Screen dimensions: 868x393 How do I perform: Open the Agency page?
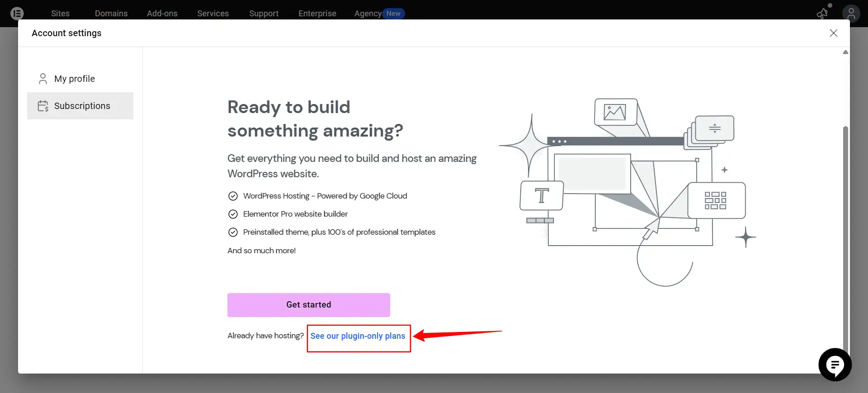(368, 14)
